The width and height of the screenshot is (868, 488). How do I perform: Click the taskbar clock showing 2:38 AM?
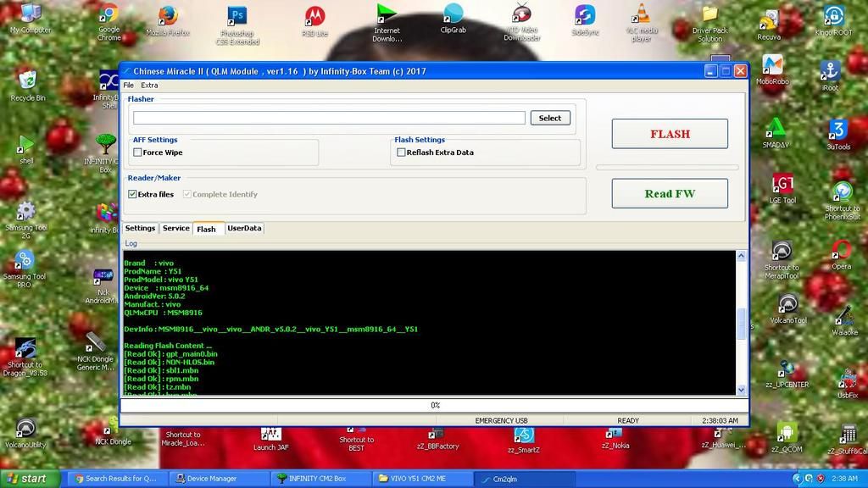tap(843, 479)
